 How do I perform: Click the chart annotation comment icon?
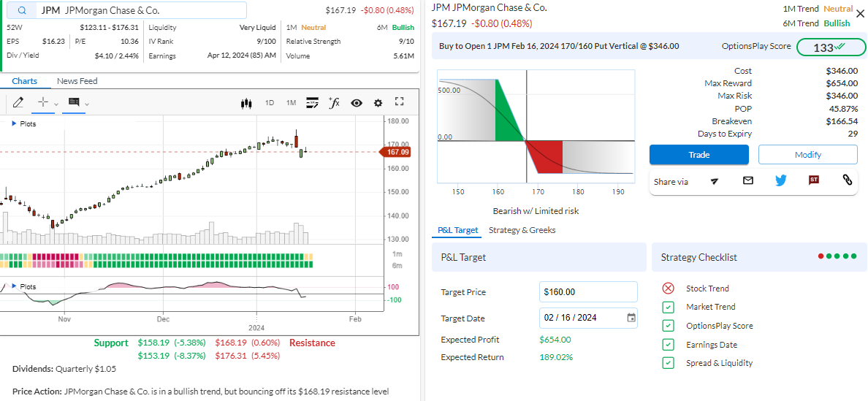[x=74, y=102]
